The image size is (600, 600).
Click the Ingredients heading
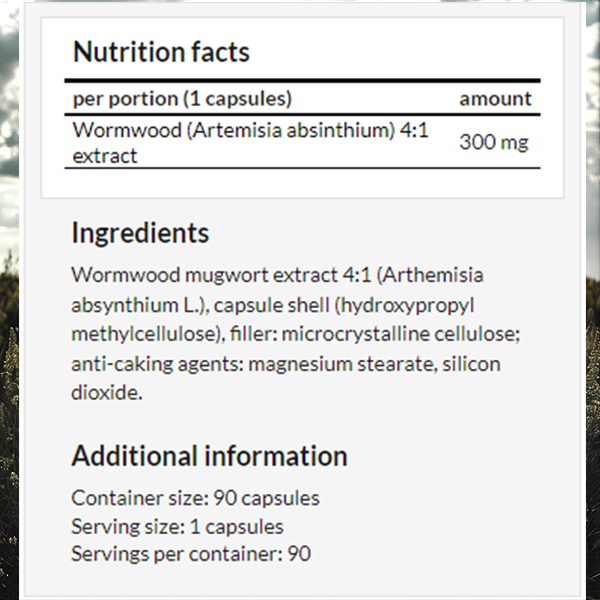(140, 233)
